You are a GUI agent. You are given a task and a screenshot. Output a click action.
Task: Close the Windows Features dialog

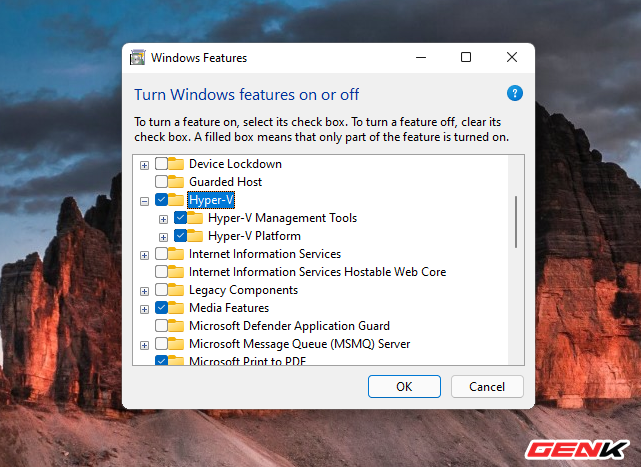[x=512, y=57]
